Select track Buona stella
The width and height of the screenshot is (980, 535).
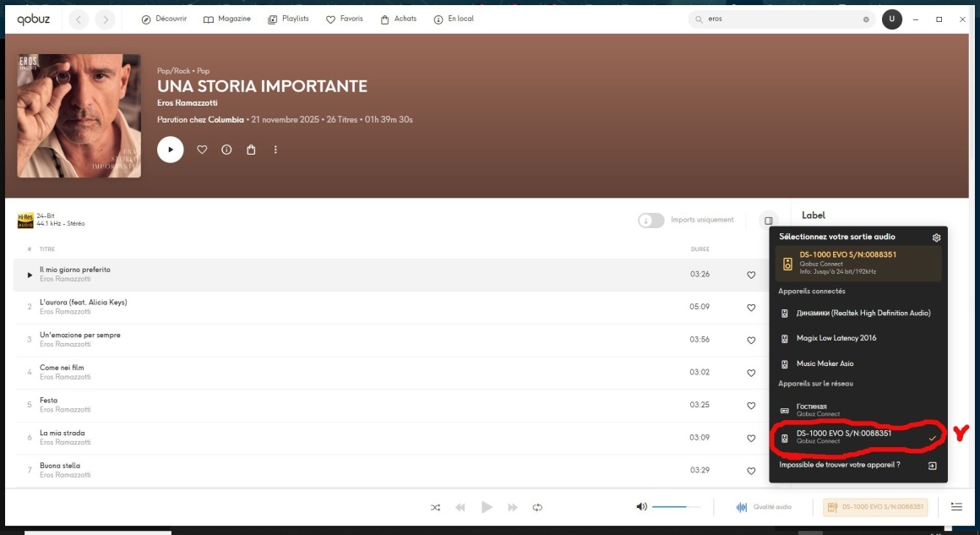(390, 470)
